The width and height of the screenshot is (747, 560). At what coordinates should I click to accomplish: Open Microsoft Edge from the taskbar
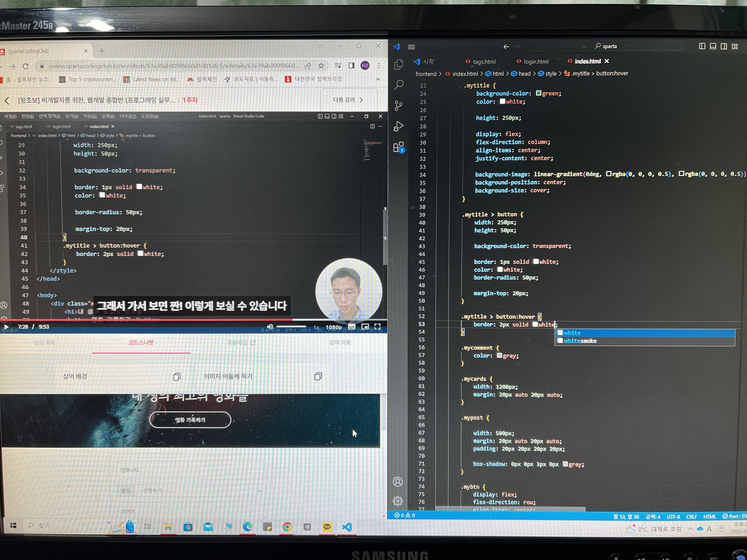point(248,527)
